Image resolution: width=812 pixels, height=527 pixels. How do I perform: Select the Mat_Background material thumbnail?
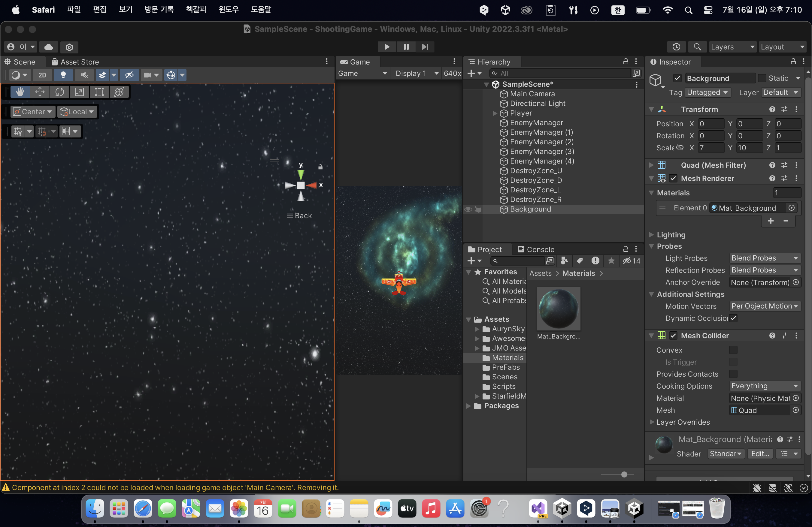tap(559, 309)
